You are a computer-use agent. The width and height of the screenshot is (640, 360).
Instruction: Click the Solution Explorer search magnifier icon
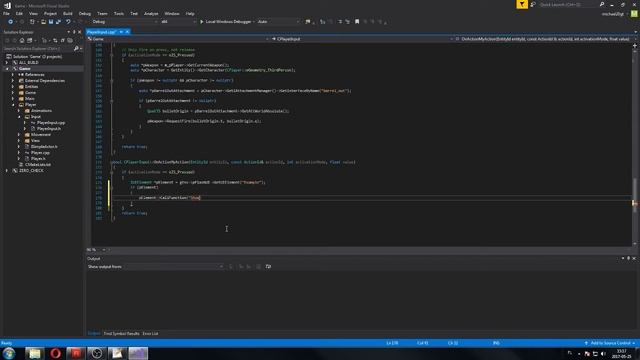[76, 49]
